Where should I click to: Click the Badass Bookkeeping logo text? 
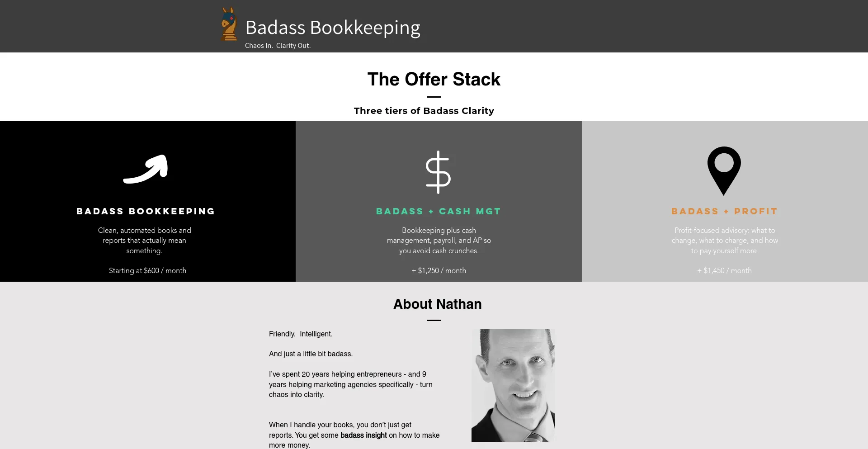(x=332, y=27)
